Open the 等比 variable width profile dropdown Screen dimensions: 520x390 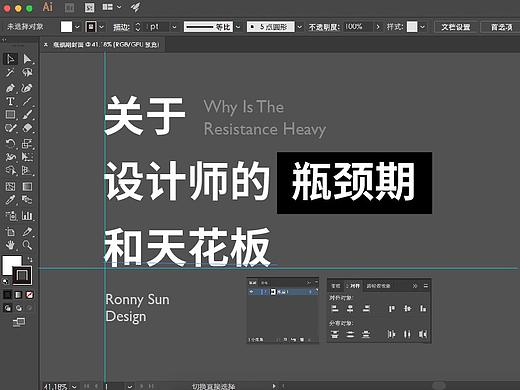pyautogui.click(x=238, y=27)
